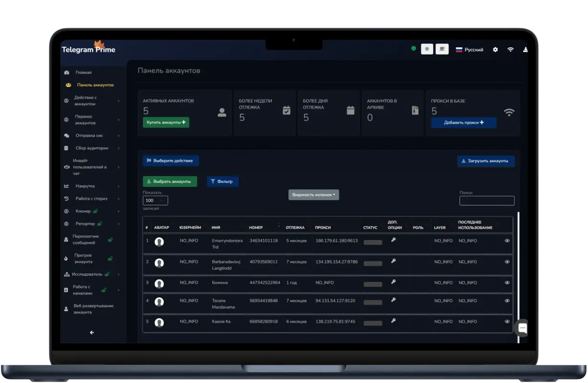The width and height of the screenshot is (588, 383).
Task: Select phone number 447342522964
Action: click(265, 283)
